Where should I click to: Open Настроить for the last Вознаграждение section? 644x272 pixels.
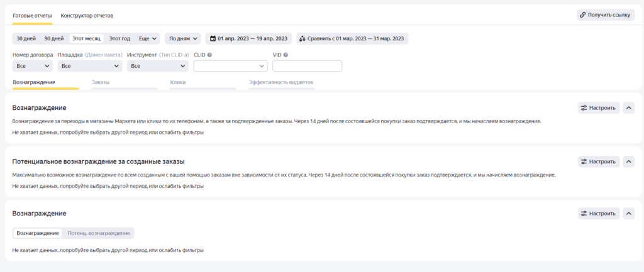tap(599, 214)
